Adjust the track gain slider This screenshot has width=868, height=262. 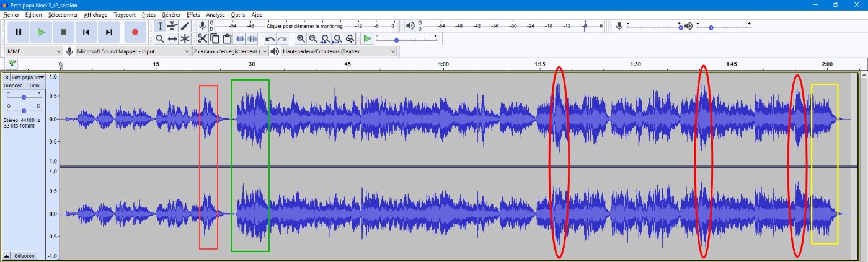(24, 97)
